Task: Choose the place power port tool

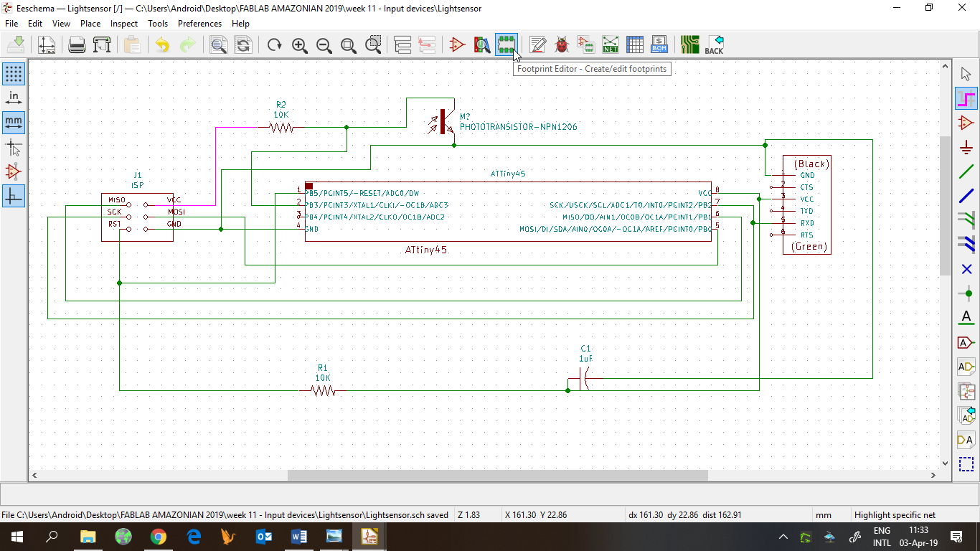Action: pos(966,147)
